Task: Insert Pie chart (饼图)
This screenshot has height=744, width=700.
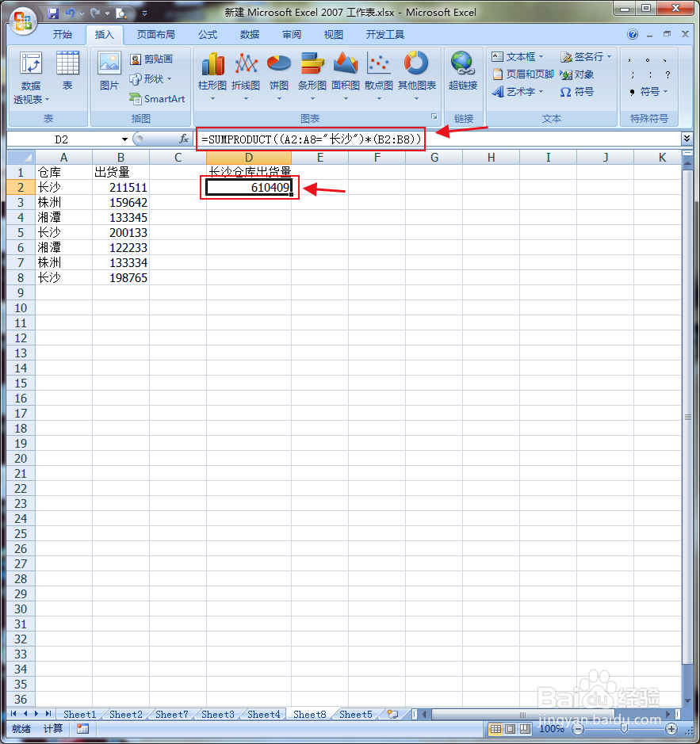Action: pos(279,77)
